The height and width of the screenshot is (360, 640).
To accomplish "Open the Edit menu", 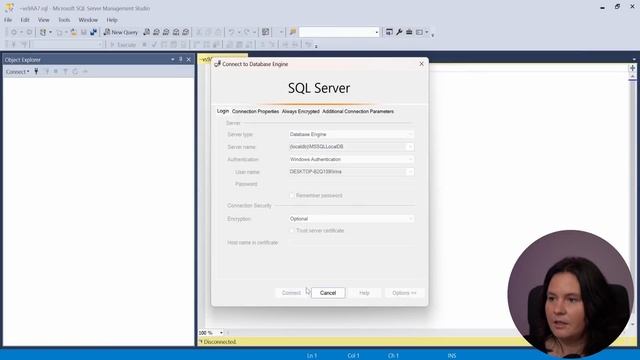I will 25,20.
